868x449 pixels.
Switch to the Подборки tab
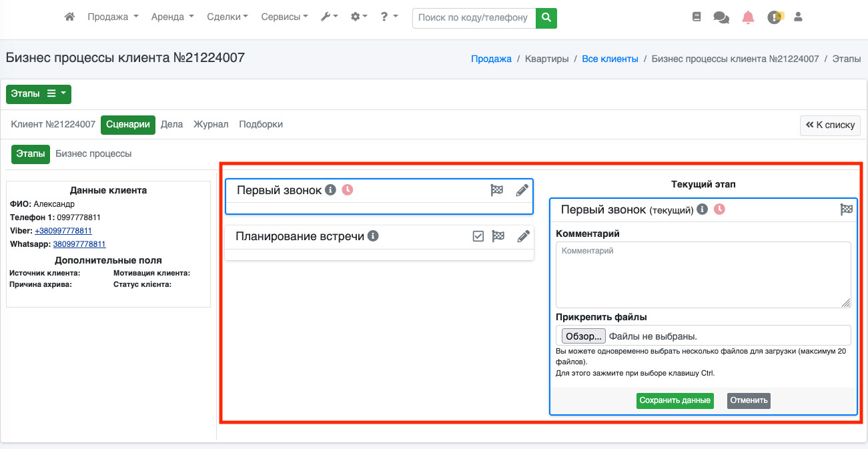click(x=261, y=125)
